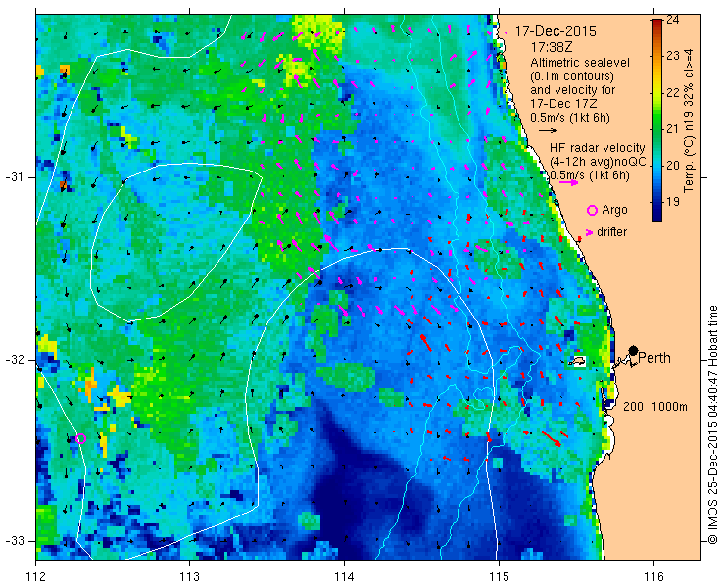Click the white-boxed island symbol west of Perth

[577, 362]
